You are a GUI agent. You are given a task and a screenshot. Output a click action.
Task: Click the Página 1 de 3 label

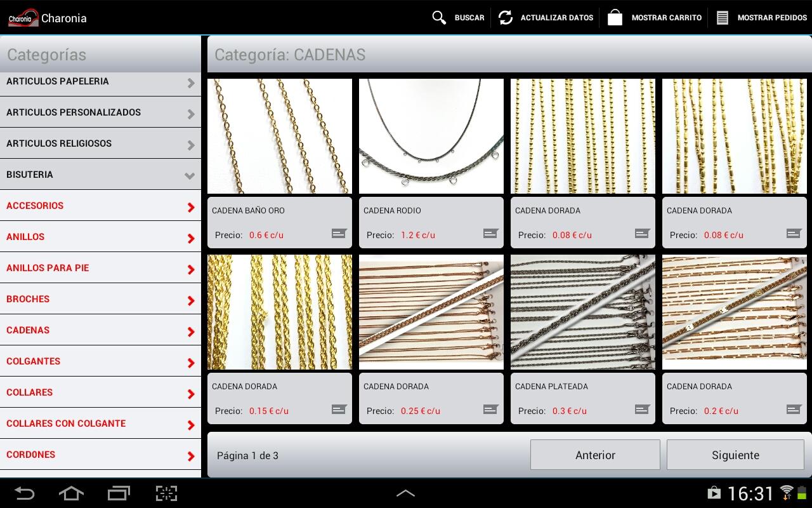(x=247, y=455)
